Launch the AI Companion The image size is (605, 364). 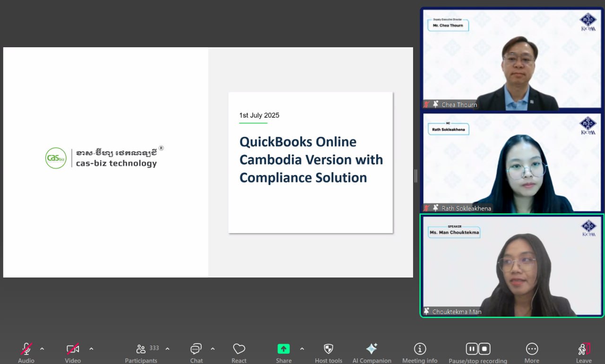click(x=372, y=349)
